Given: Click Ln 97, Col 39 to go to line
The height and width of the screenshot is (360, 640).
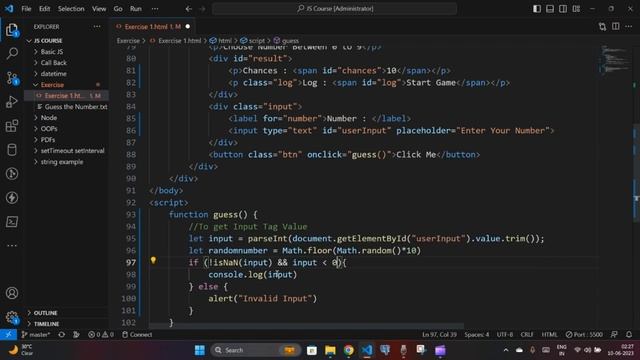Looking at the screenshot, I should click(x=439, y=334).
